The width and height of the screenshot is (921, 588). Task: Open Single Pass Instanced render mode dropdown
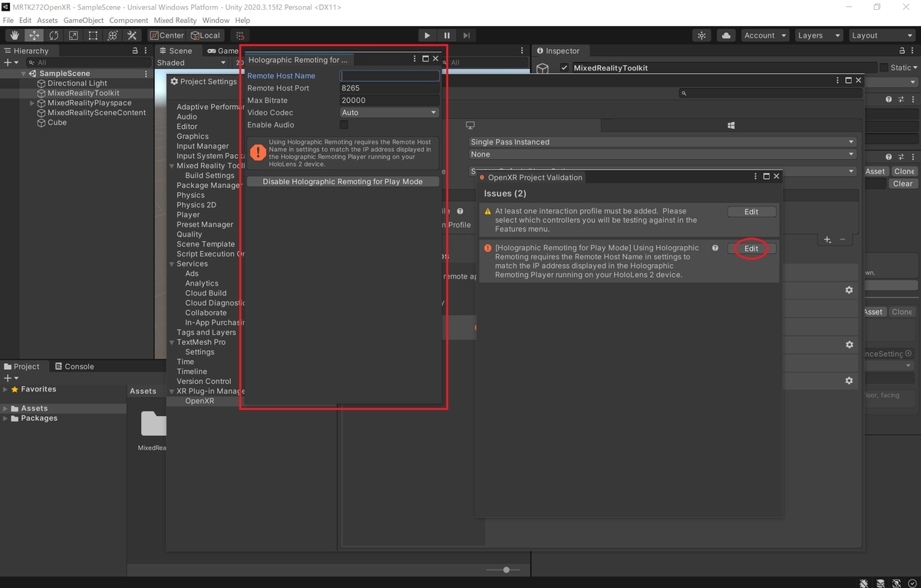(662, 142)
